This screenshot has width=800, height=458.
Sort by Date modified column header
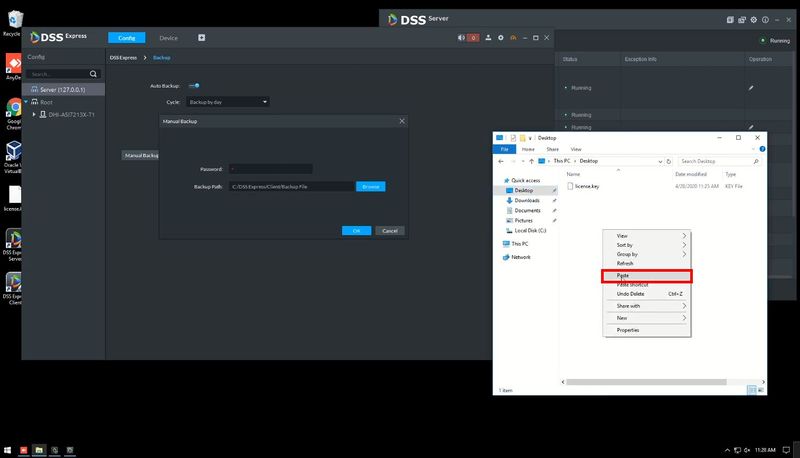tap(691, 174)
